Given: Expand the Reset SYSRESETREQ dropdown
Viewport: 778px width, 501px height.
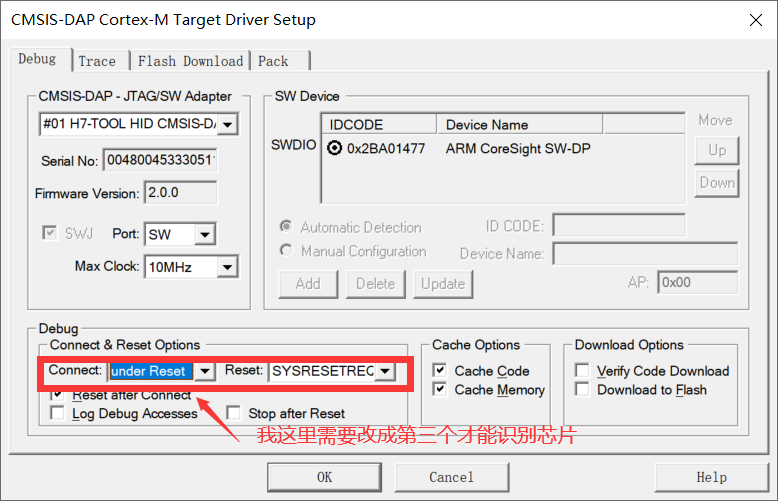Looking at the screenshot, I should (384, 371).
